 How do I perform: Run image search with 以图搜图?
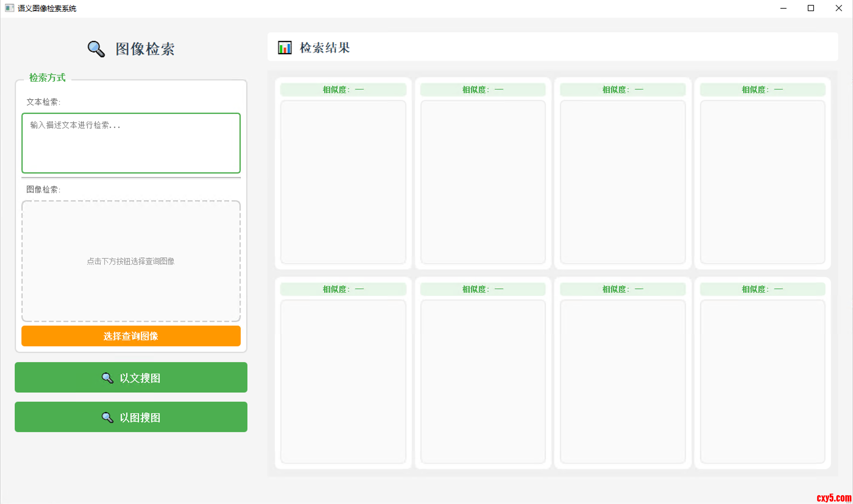(x=131, y=417)
